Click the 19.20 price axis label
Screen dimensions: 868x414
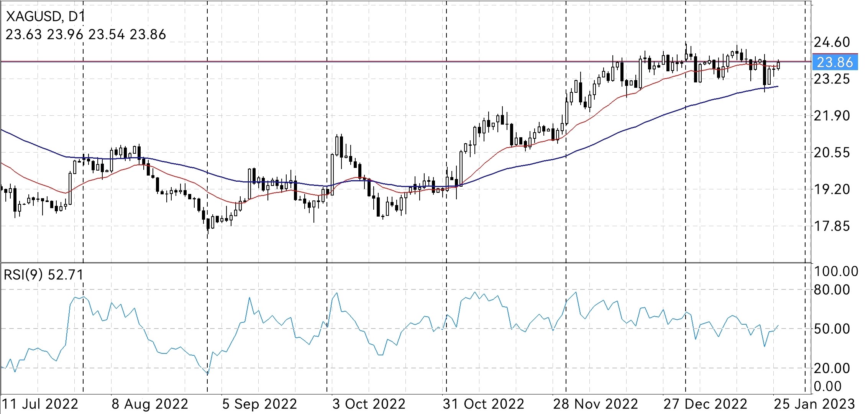[x=832, y=189]
